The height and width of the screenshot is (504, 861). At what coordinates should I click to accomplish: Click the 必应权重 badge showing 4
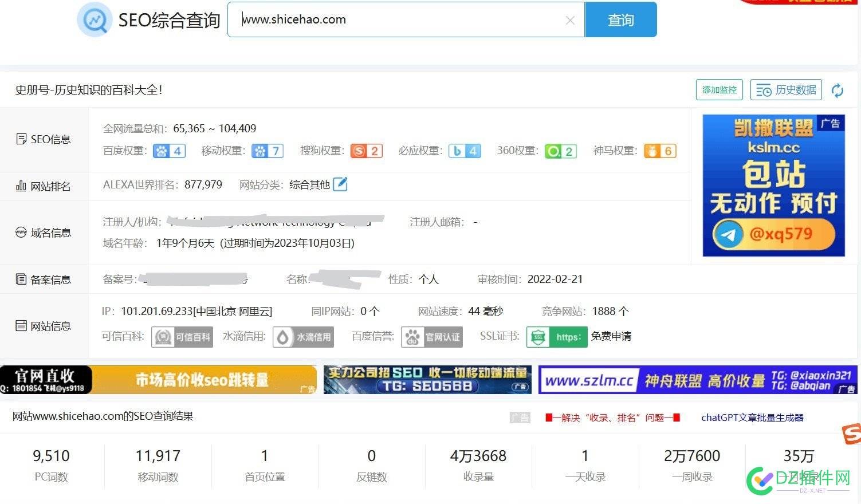point(465,151)
